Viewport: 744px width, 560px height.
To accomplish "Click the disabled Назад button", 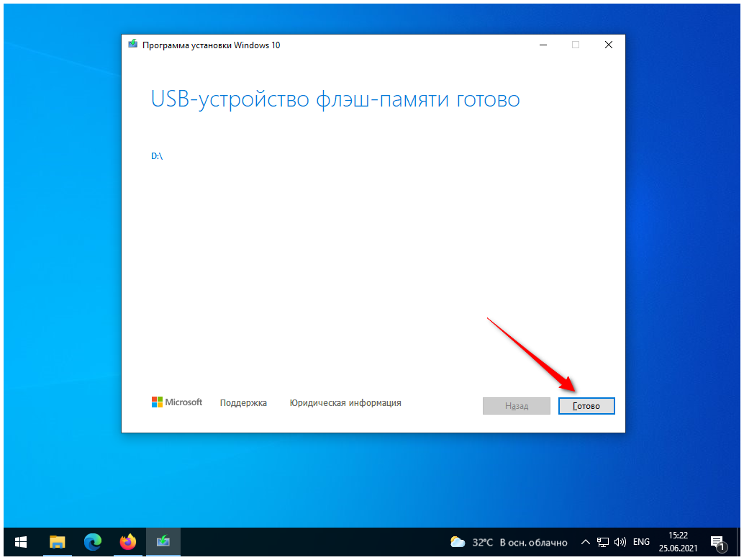I will click(516, 406).
